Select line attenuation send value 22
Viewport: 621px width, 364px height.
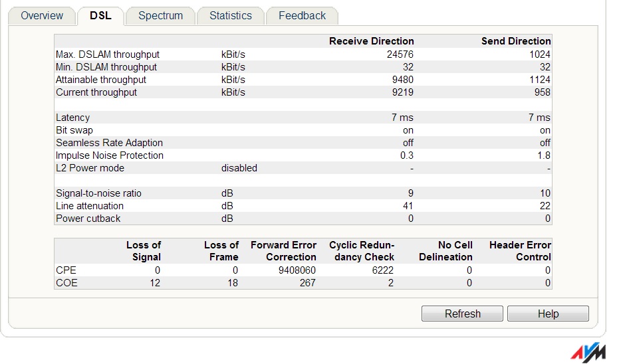[x=545, y=206]
